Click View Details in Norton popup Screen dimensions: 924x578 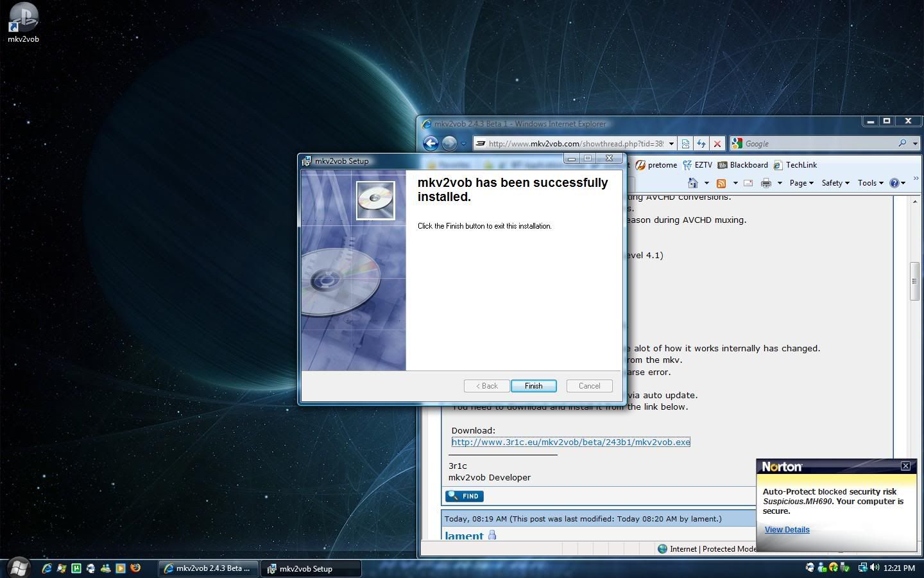coord(787,530)
